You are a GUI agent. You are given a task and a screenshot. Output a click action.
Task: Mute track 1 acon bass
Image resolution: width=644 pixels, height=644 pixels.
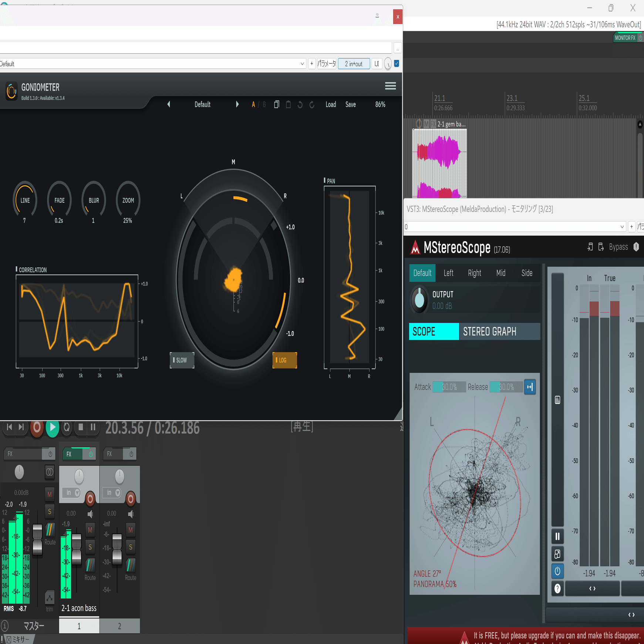(90, 530)
